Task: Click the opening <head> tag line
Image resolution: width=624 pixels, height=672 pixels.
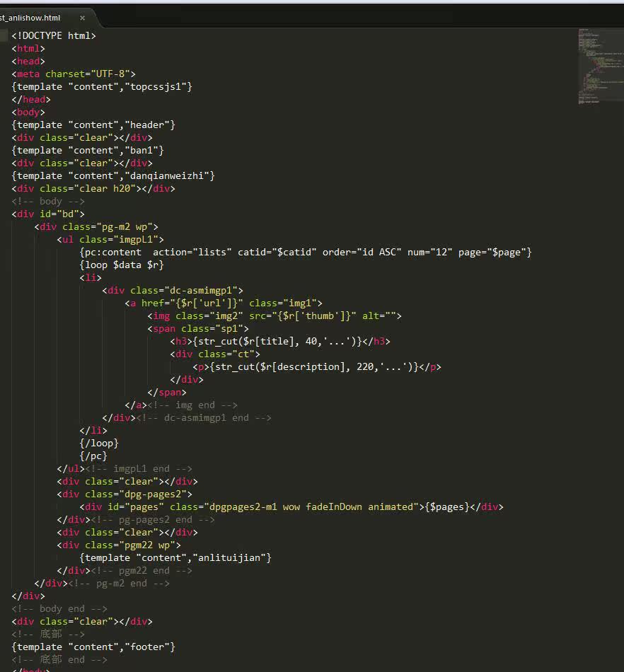Action: [28, 62]
